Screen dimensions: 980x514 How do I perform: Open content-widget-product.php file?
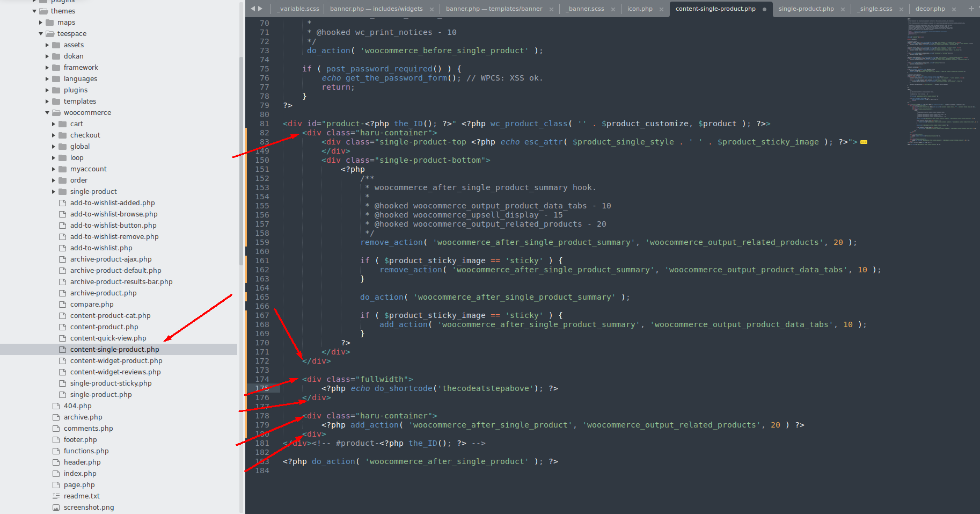click(x=116, y=361)
